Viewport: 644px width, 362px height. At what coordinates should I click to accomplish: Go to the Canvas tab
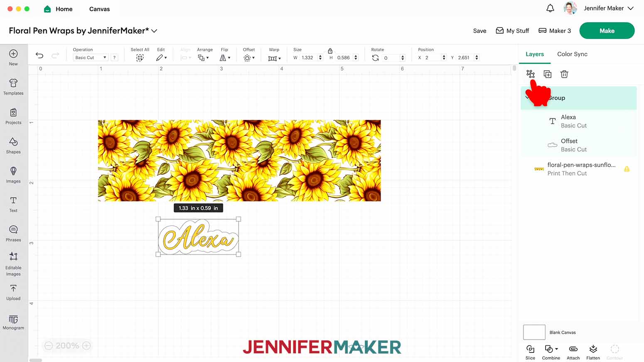pyautogui.click(x=99, y=9)
